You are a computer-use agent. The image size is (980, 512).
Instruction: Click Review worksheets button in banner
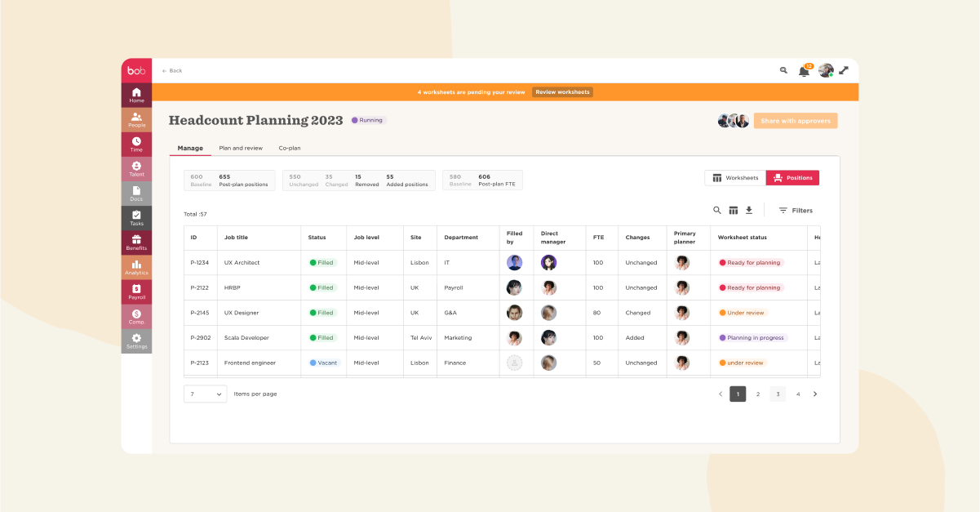click(562, 92)
